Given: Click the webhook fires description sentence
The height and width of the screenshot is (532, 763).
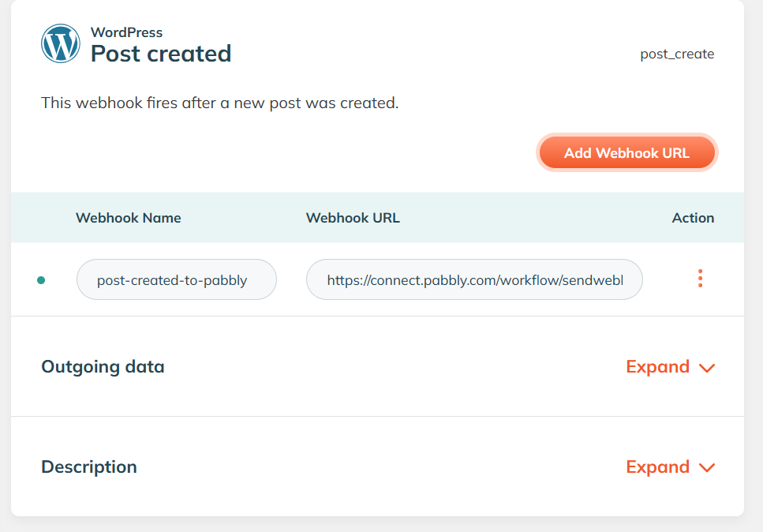Looking at the screenshot, I should click(x=219, y=103).
